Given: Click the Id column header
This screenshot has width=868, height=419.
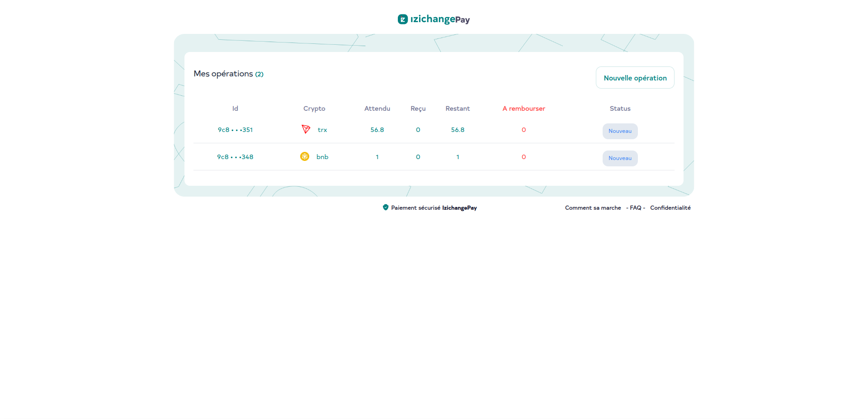Looking at the screenshot, I should tap(235, 108).
